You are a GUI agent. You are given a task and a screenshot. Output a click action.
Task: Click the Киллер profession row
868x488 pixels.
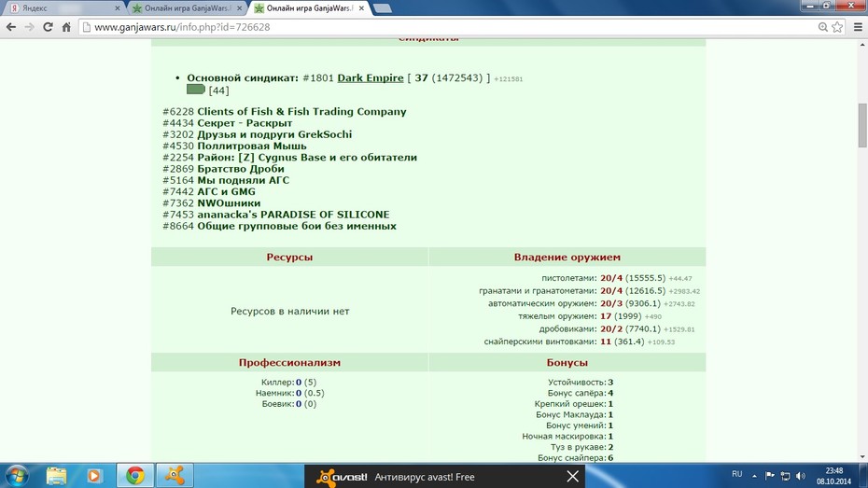pos(289,383)
